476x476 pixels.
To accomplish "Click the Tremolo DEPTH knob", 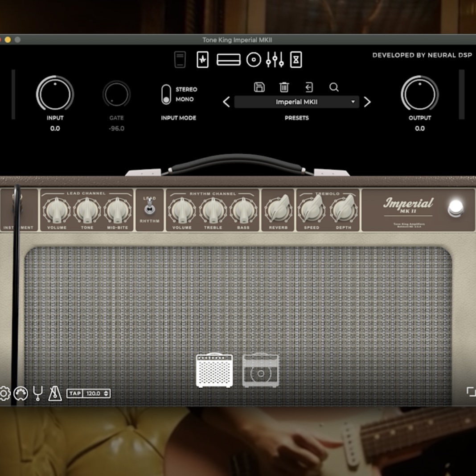I will tap(344, 209).
